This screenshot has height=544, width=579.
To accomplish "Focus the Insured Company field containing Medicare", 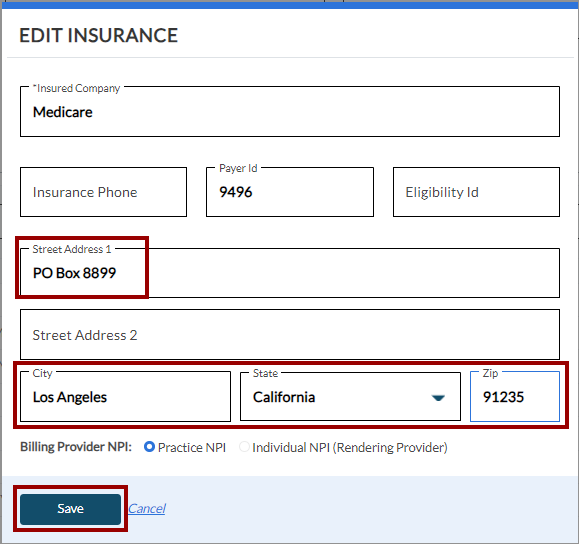I will (290, 112).
